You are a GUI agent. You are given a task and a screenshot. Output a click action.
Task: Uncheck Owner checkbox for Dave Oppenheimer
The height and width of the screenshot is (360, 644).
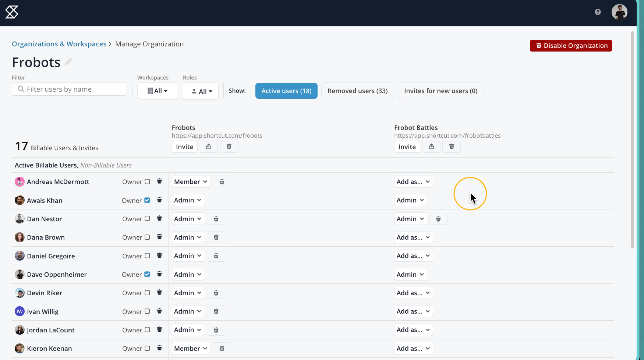[147, 274]
